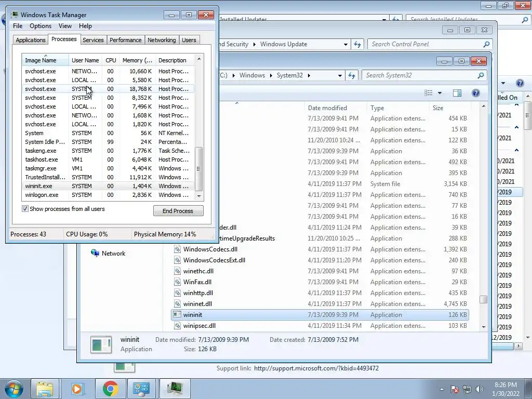532x399 pixels.
Task: Open the volume speaker tray icon
Action: [x=479, y=389]
